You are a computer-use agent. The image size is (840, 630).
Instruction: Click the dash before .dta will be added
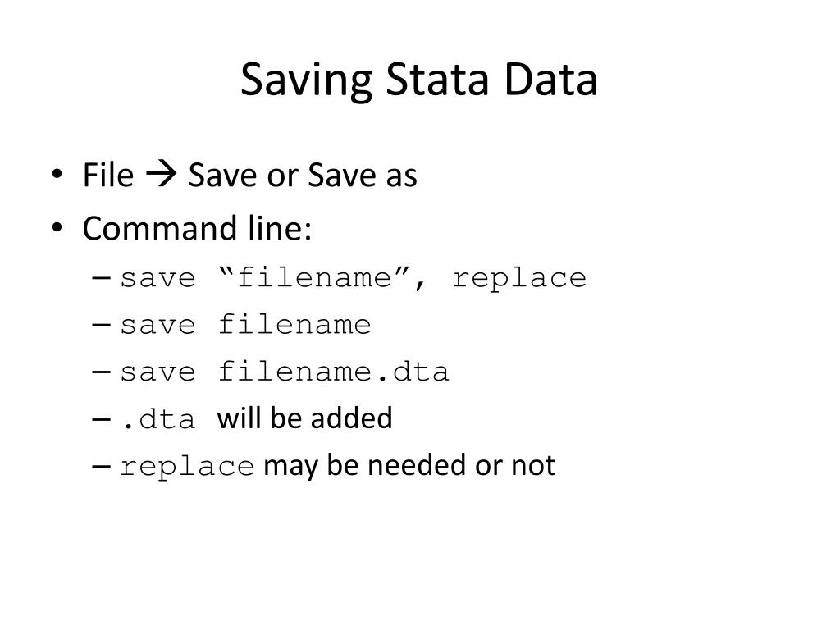point(101,419)
